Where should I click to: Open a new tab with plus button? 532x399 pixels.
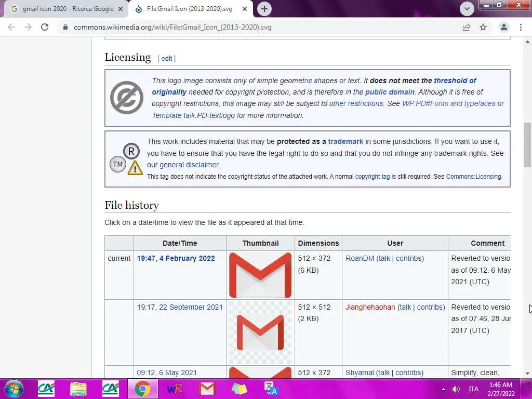[x=264, y=9]
